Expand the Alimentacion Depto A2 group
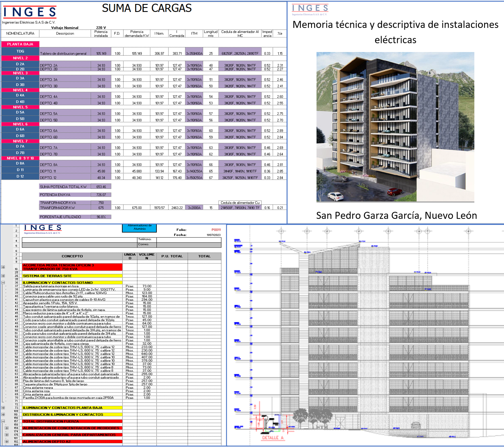The image size is (504, 447). (x=7, y=442)
